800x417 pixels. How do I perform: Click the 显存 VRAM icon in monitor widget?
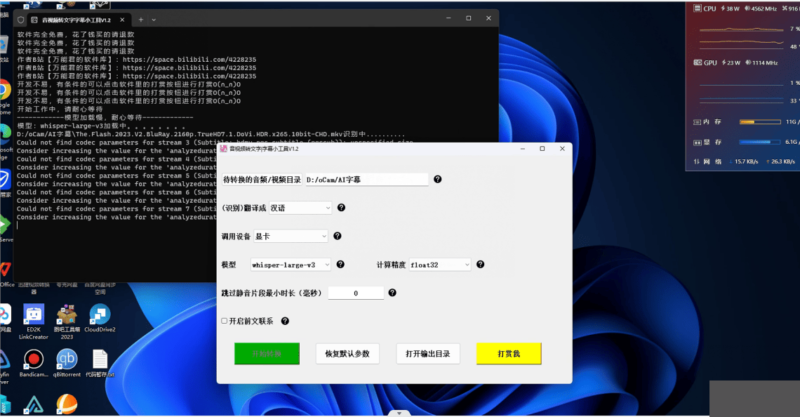point(697,142)
